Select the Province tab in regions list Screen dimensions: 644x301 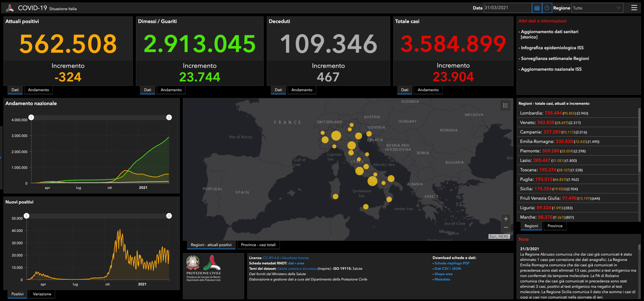tap(555, 226)
